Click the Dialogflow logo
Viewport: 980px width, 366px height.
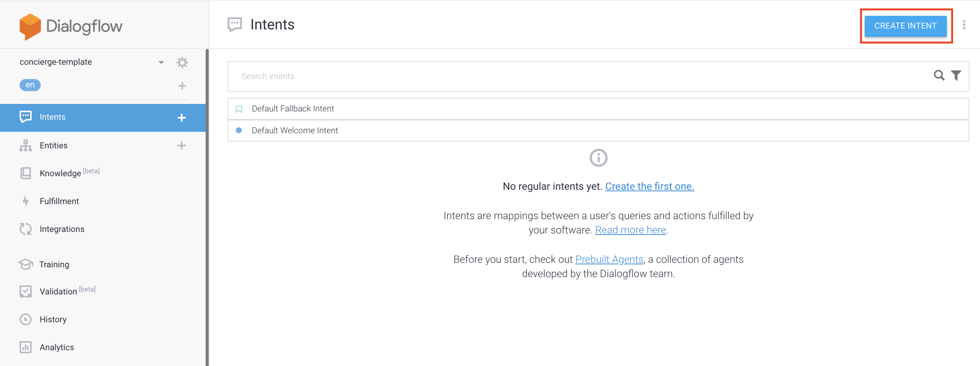[71, 26]
